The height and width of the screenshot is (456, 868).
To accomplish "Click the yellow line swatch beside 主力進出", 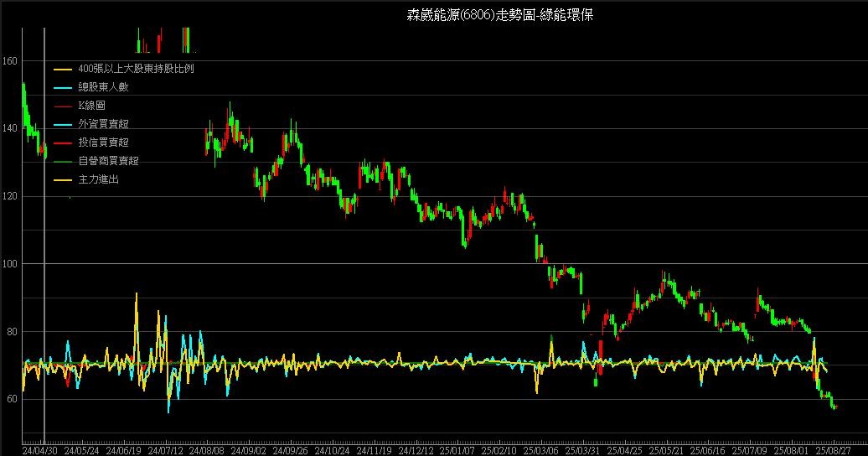I will 63,180.
